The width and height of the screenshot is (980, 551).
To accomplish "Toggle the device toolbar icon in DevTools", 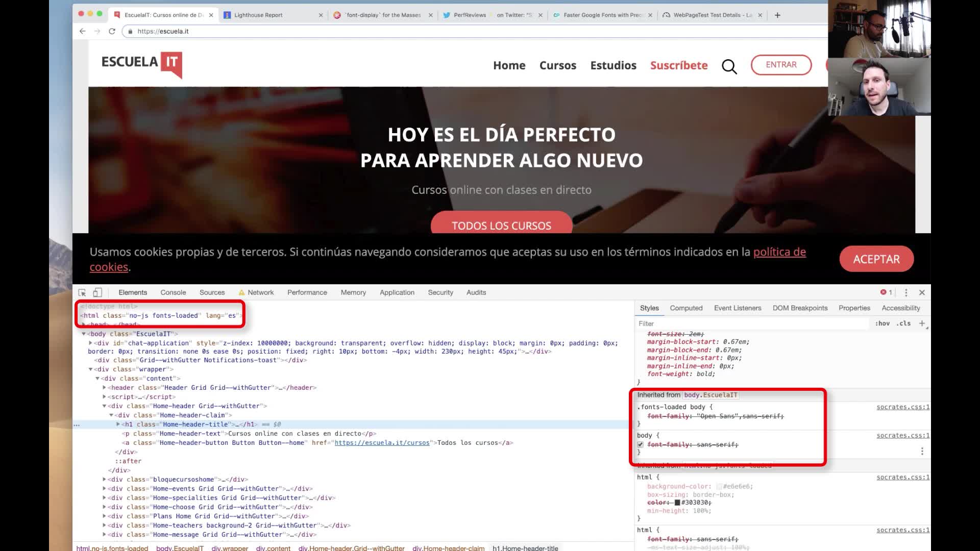I will click(x=97, y=292).
